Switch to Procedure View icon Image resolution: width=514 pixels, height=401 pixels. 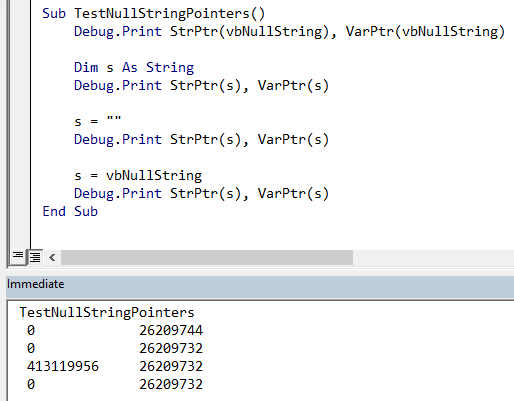18,257
